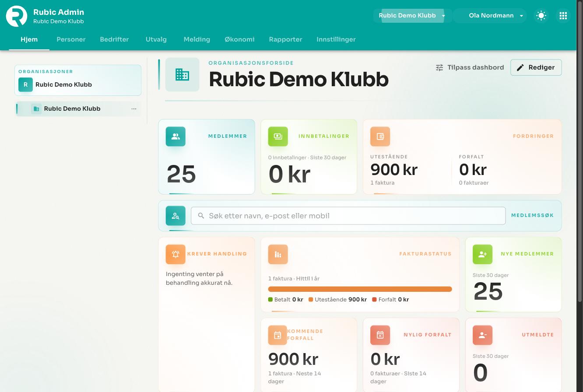
Task: Switch to the Bedrifter tab
Action: tap(114, 39)
